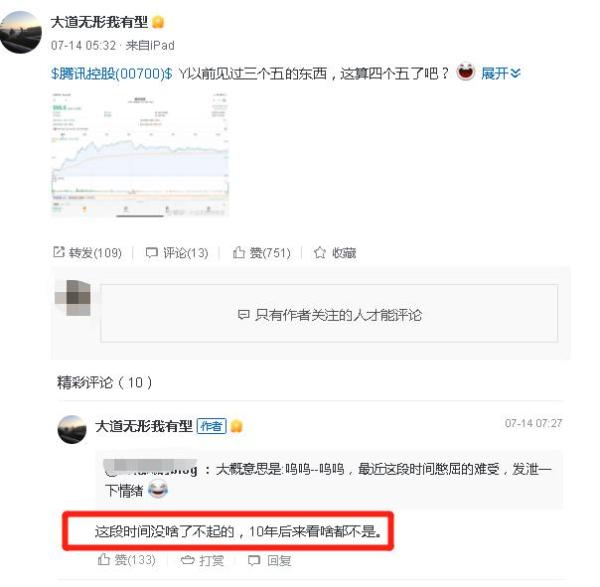Viewport: 600px width, 587px height.
Task: Click the 作者 tag badge
Action: point(212,426)
